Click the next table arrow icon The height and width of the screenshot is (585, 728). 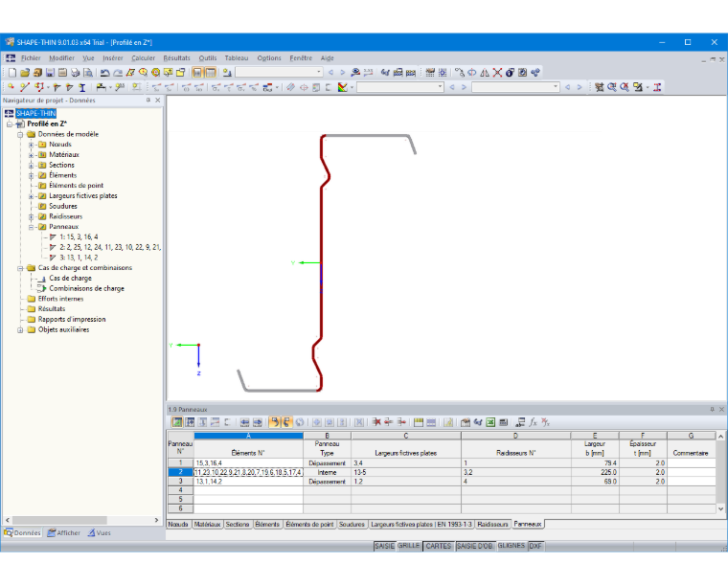[x=258, y=422]
